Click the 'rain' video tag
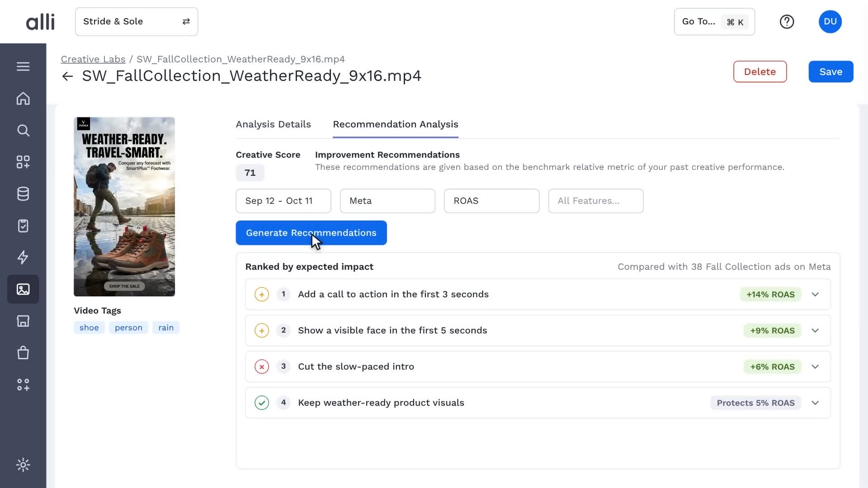 (x=166, y=328)
